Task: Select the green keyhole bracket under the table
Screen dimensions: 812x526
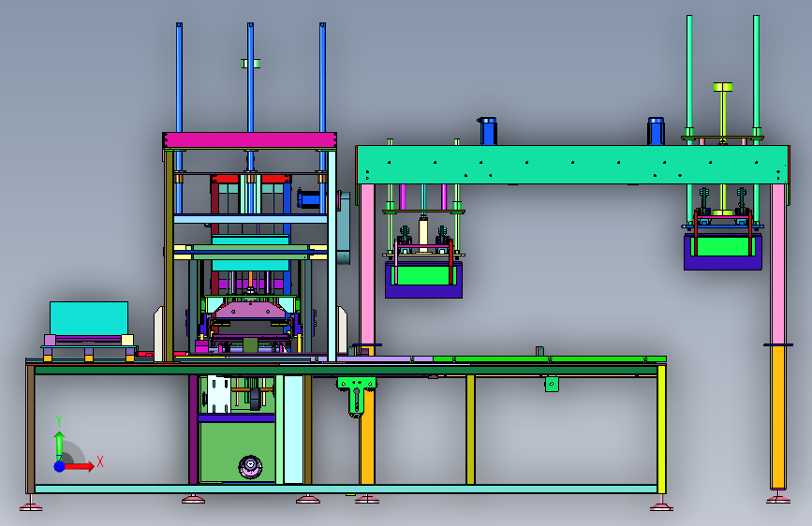Action: 356,396
